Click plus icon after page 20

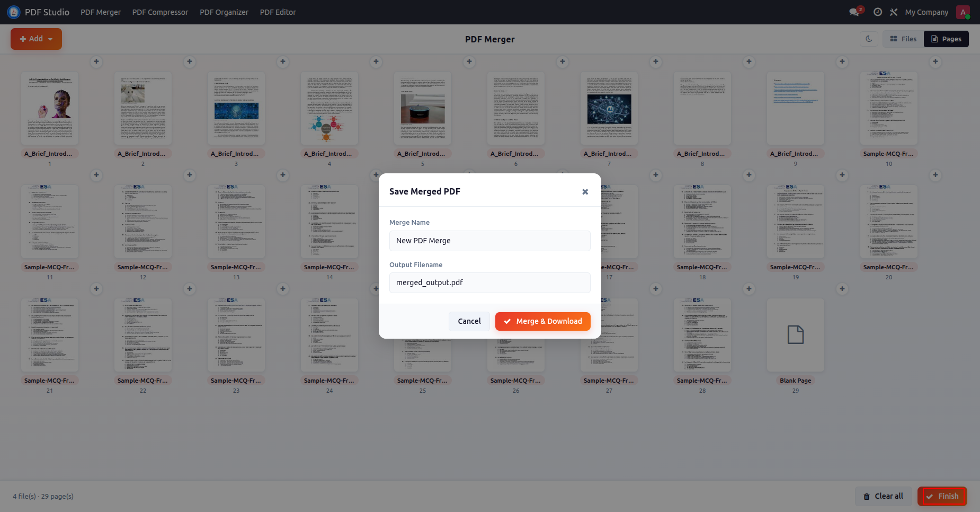(936, 175)
